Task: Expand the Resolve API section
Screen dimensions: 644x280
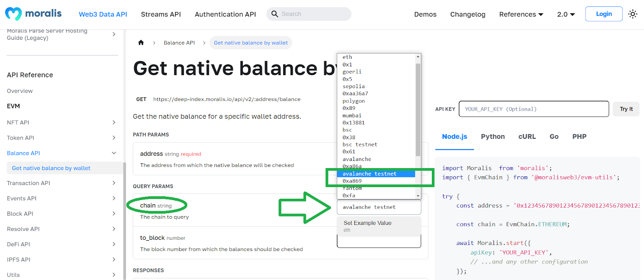Action: 114,229
